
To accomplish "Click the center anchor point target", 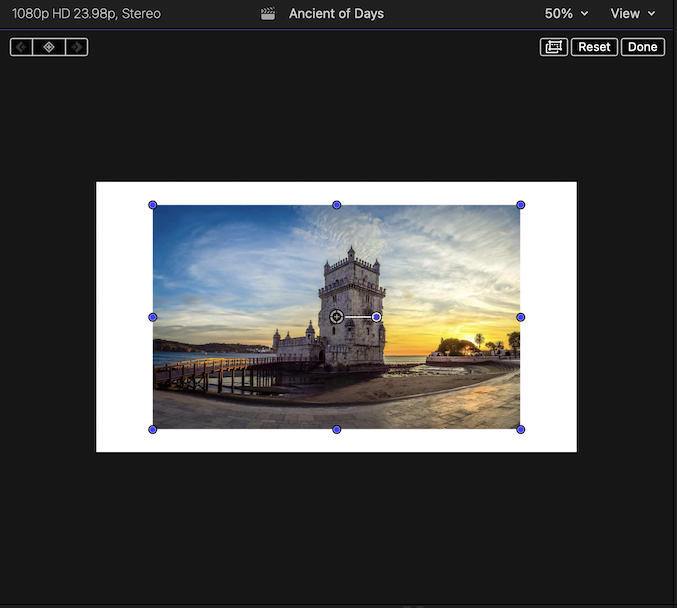I will (337, 317).
